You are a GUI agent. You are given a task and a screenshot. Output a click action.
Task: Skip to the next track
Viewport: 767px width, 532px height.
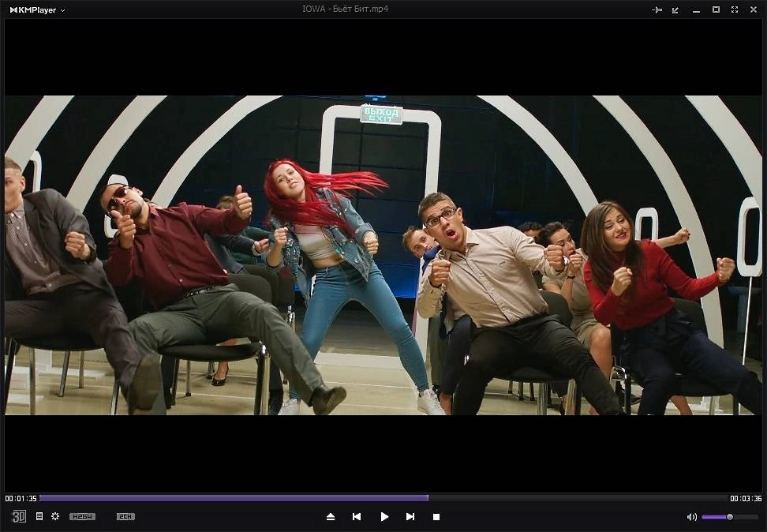[x=410, y=517]
